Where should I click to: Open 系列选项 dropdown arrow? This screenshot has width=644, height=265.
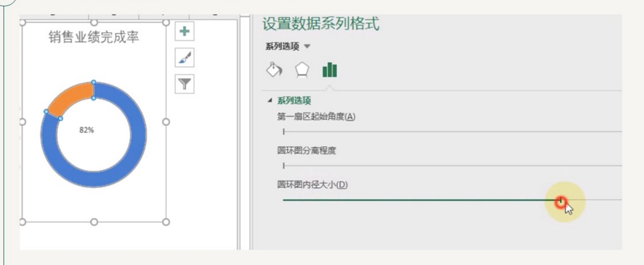[x=307, y=46]
